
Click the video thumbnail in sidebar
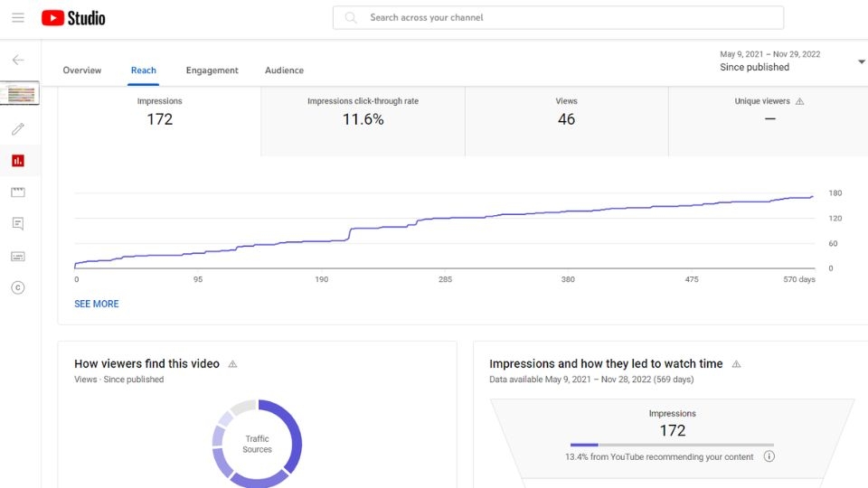tap(21, 93)
